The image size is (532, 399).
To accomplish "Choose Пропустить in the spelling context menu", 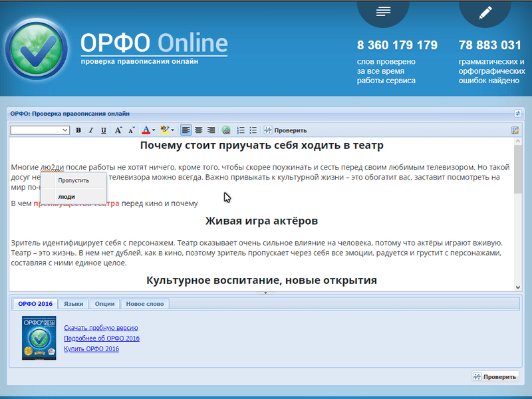I will pos(73,180).
